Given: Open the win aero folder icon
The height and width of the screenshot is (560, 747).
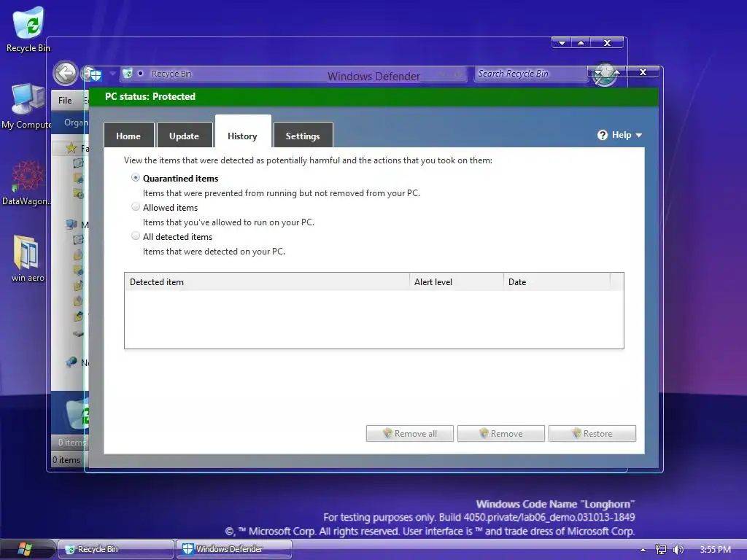Looking at the screenshot, I should tap(28, 259).
